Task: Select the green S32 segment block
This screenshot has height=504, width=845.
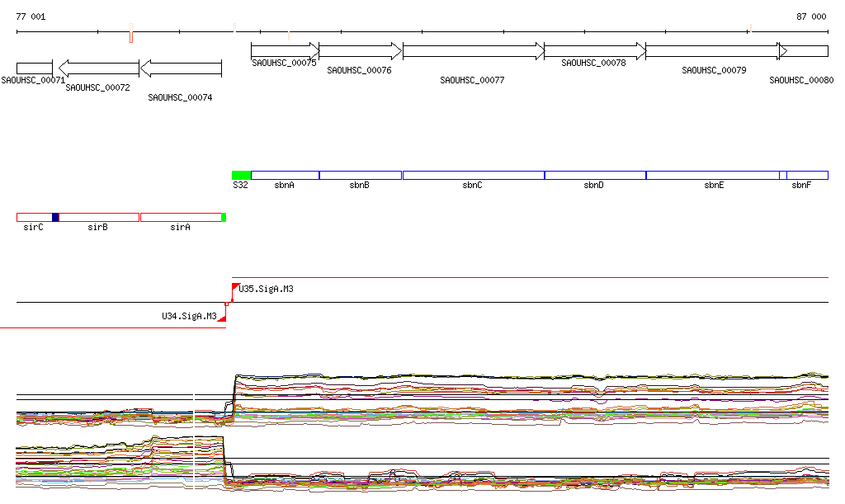Action: point(241,175)
